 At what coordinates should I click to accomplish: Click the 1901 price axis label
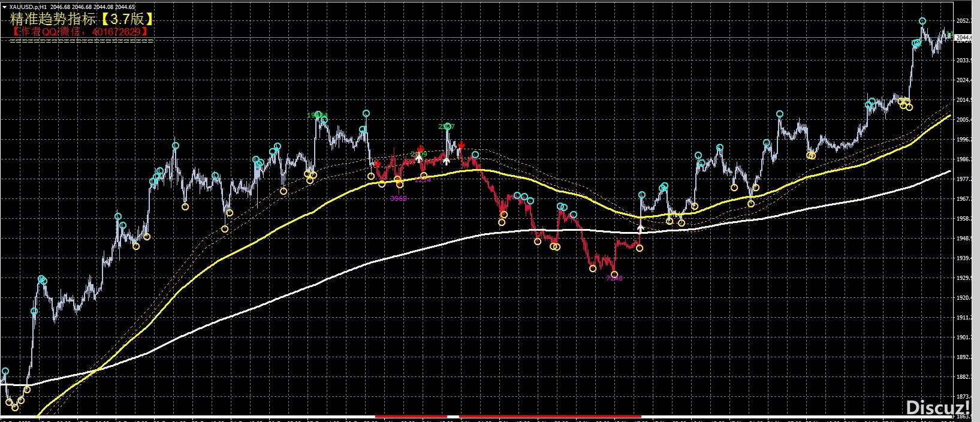963,337
